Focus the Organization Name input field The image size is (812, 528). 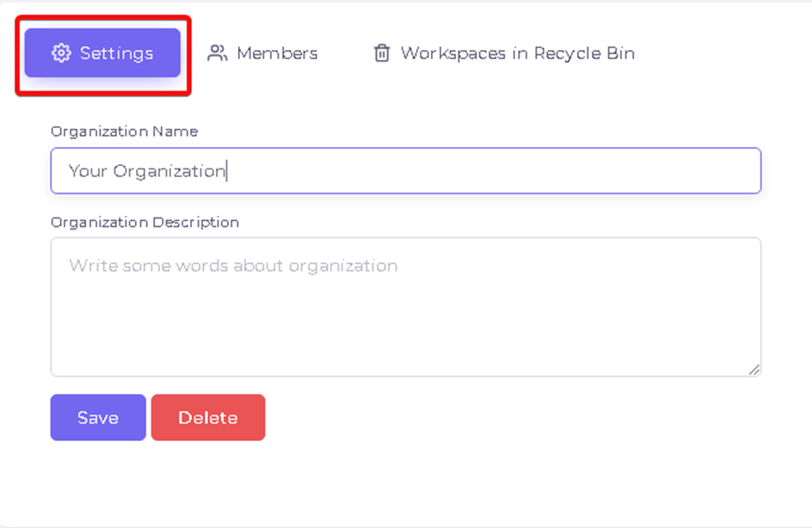[405, 171]
